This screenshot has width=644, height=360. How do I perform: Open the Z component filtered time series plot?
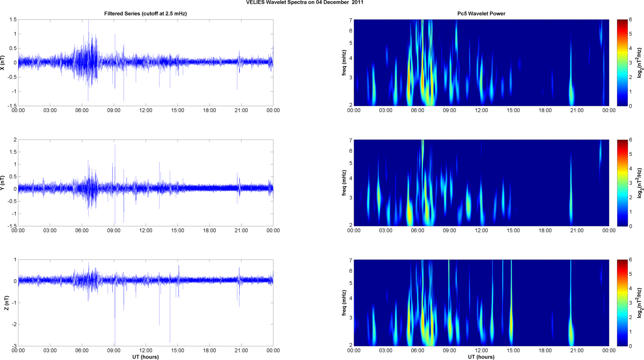pos(146,303)
